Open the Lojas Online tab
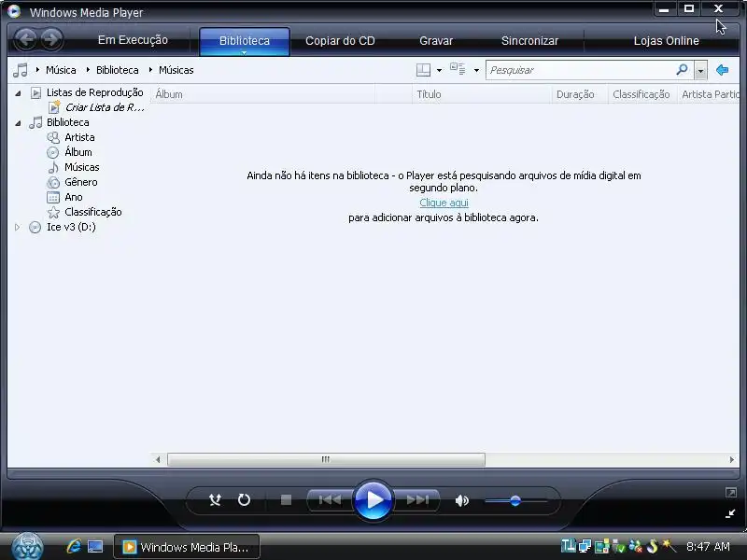 pos(666,41)
